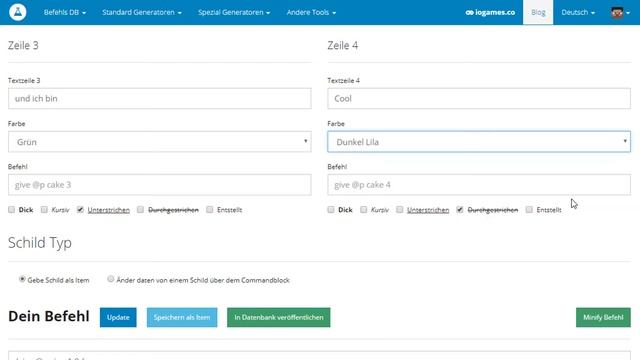Enable Kursiv checkbox for Zeile 4
640x360 pixels.
364,209
